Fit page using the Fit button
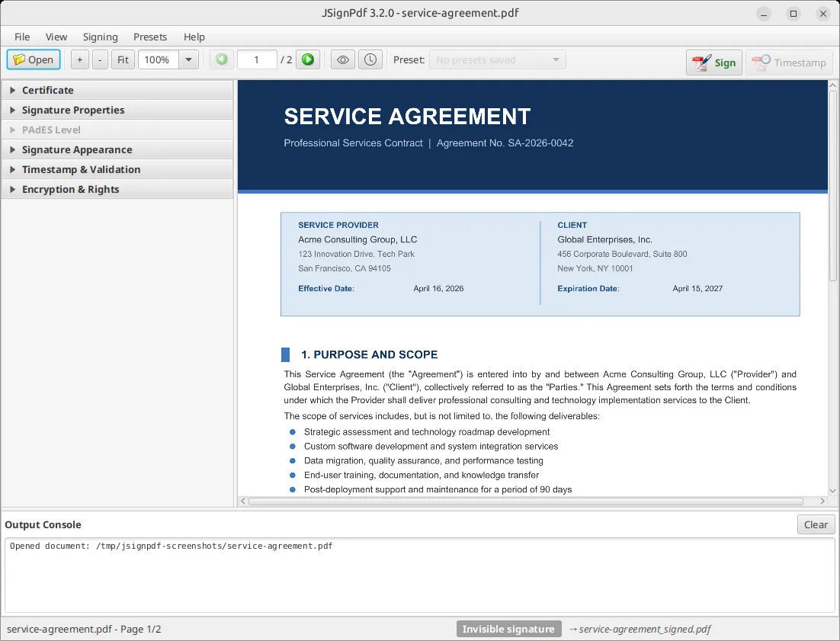This screenshot has width=840, height=641. click(123, 59)
